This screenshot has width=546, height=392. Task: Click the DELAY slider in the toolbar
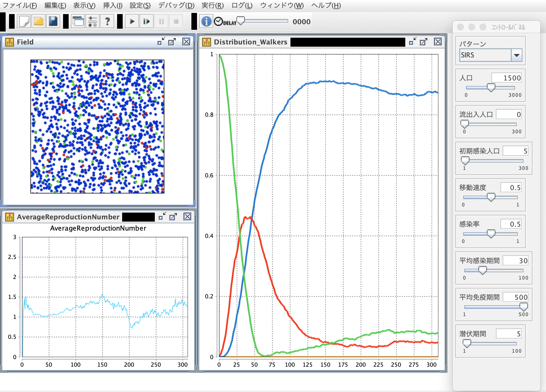coord(241,21)
